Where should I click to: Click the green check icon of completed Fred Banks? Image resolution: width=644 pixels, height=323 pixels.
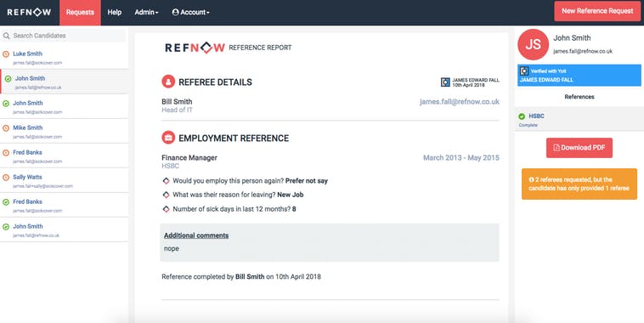tap(6, 202)
